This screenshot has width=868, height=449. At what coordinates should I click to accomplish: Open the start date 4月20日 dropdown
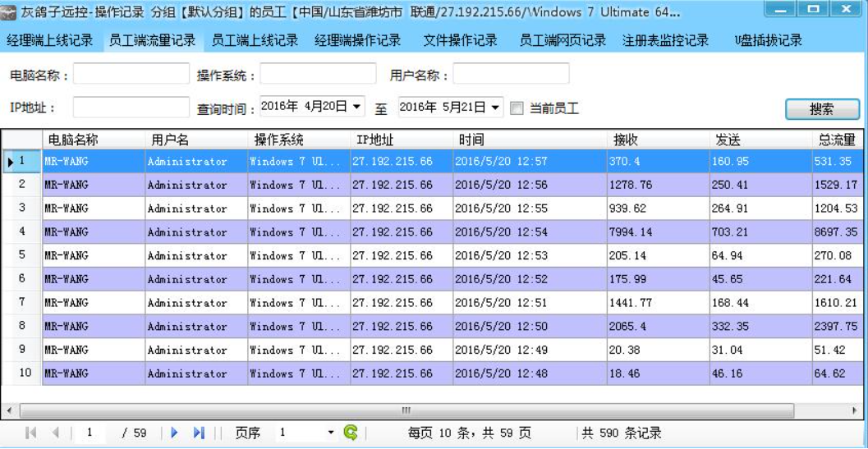click(357, 107)
